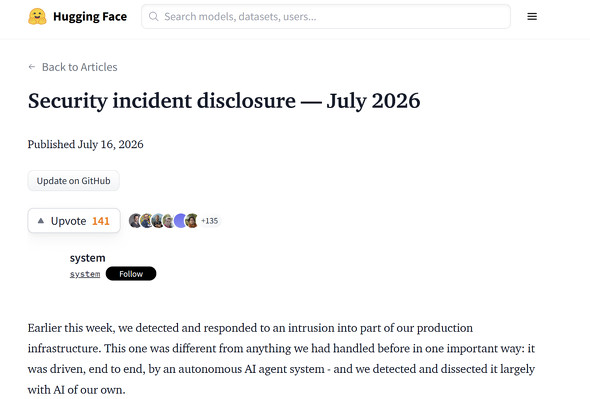Open the hamburger menu icon
This screenshot has width=590, height=399.
click(532, 17)
